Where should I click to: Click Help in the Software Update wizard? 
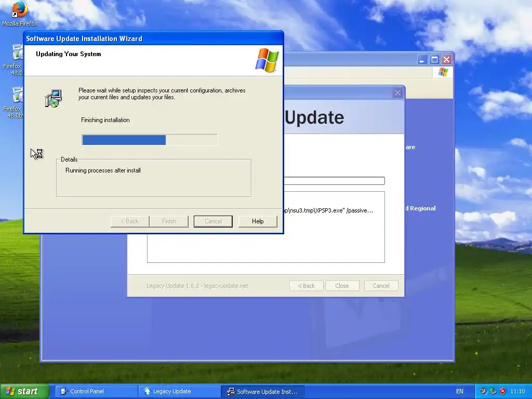click(x=258, y=221)
